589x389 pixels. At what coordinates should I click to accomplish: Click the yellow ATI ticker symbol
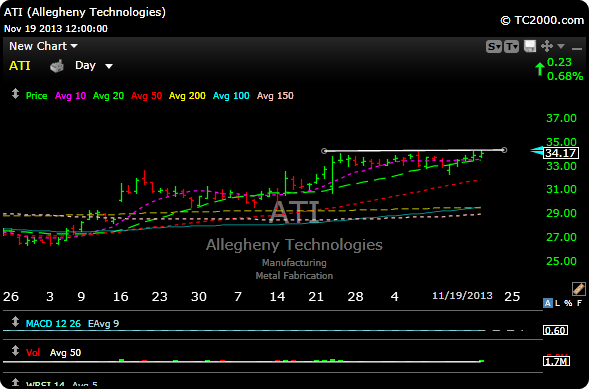click(20, 66)
